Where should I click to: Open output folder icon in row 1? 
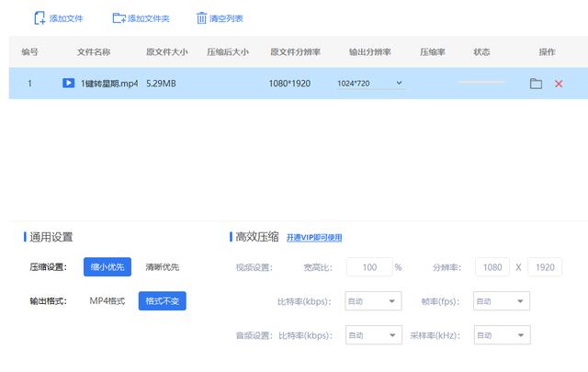pos(536,84)
